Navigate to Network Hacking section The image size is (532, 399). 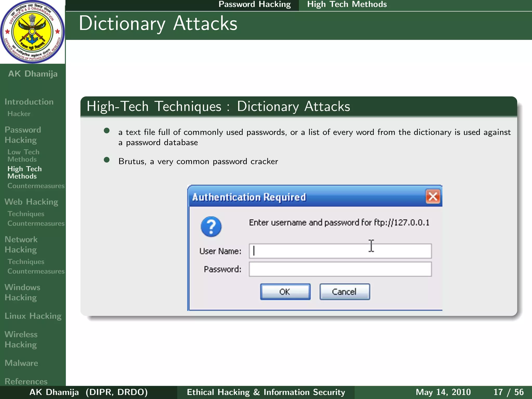(x=21, y=244)
